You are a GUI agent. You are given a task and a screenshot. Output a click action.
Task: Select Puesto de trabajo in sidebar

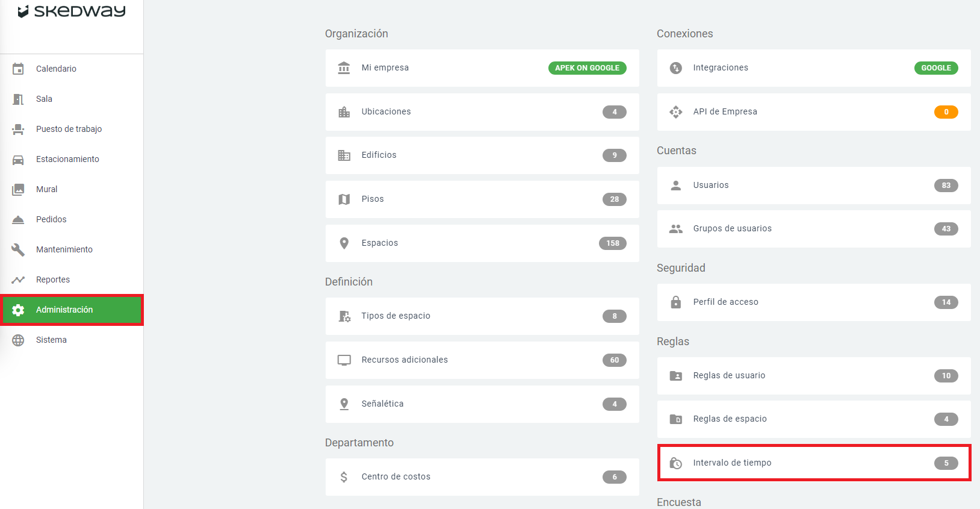click(x=69, y=129)
